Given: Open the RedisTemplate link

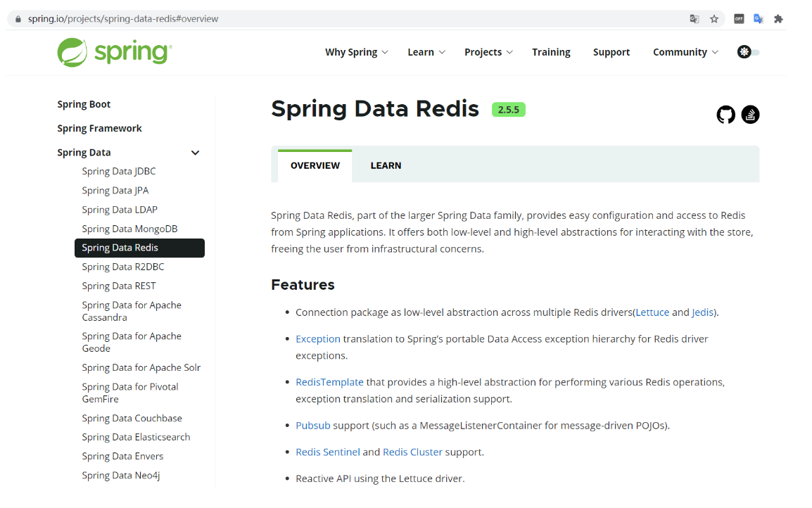Looking at the screenshot, I should click(x=329, y=382).
